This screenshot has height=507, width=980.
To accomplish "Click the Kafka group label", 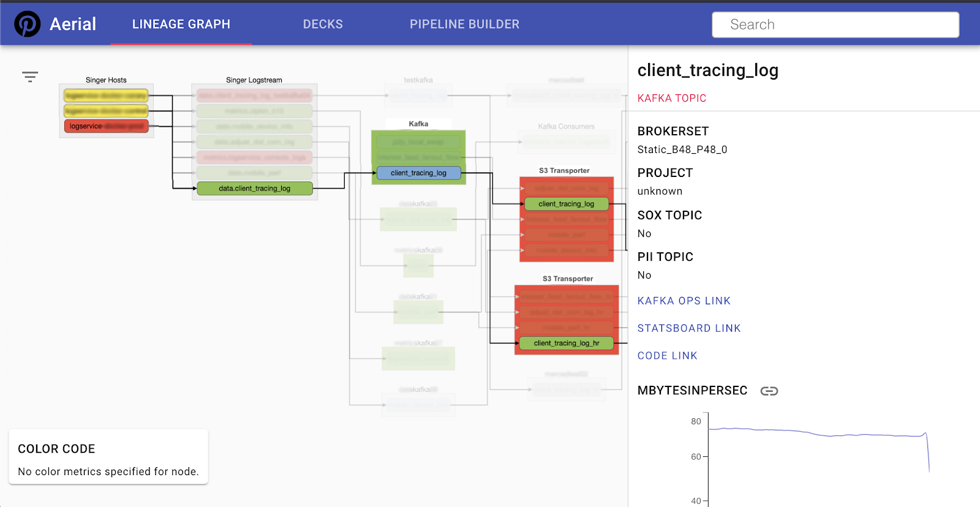I will click(418, 124).
